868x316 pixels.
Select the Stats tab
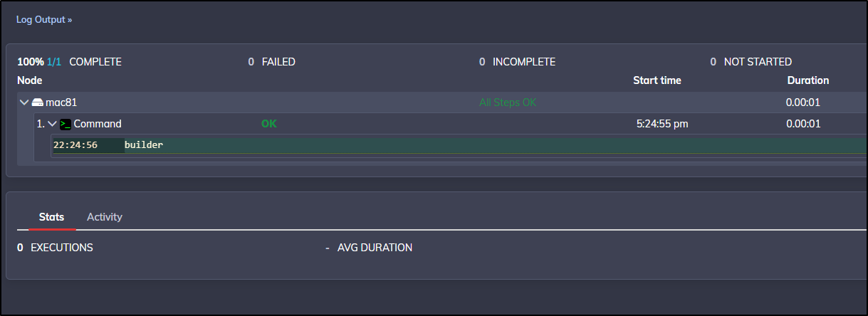click(x=52, y=217)
